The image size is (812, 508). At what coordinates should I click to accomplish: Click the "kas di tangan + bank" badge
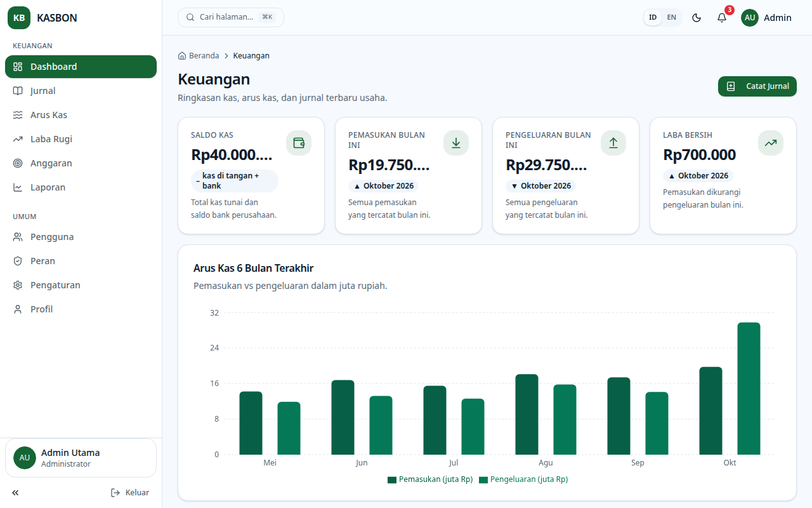(x=235, y=181)
